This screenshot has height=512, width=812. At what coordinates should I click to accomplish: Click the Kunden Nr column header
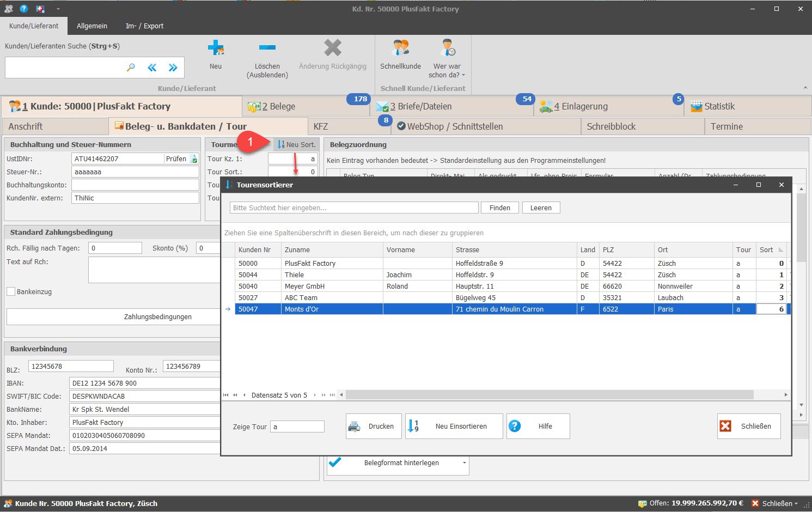258,250
